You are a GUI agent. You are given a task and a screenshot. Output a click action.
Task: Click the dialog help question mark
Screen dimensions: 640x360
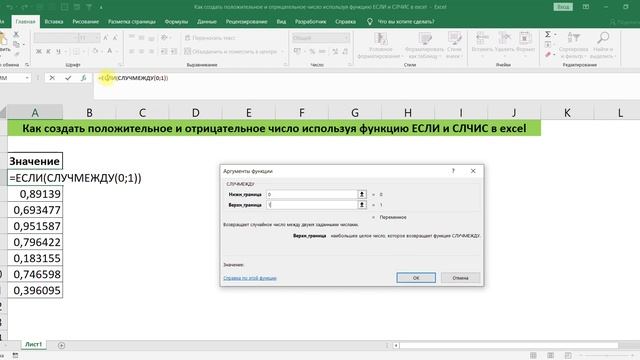click(x=453, y=171)
